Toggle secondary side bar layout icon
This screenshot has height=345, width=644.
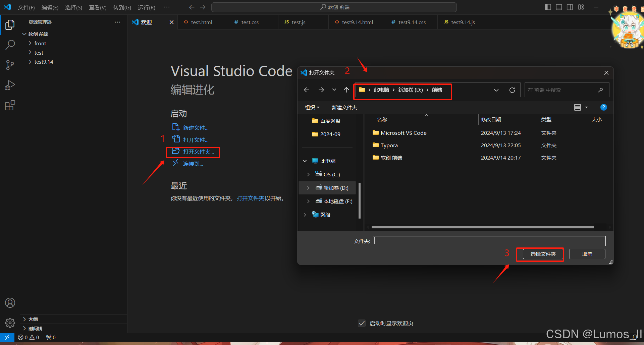click(x=570, y=7)
